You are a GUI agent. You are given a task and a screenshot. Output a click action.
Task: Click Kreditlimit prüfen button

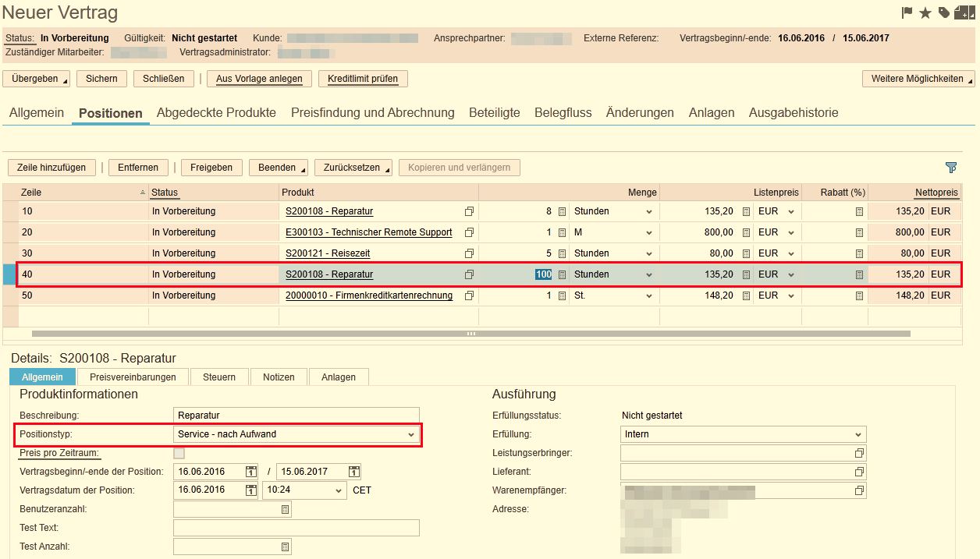(x=363, y=79)
